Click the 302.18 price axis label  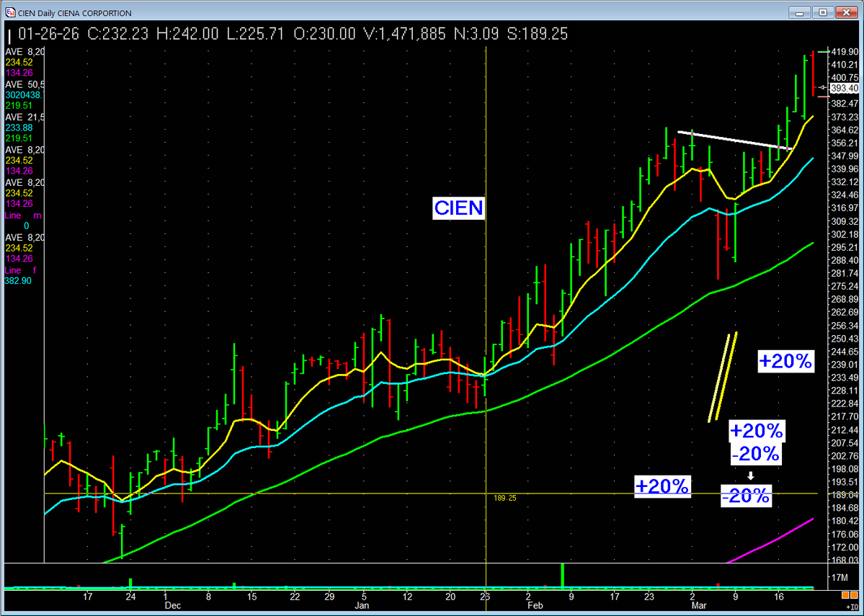click(845, 234)
